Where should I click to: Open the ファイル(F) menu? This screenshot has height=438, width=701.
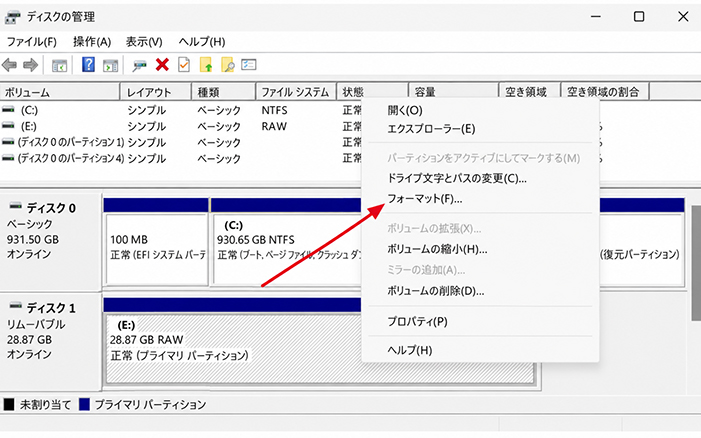[32, 42]
